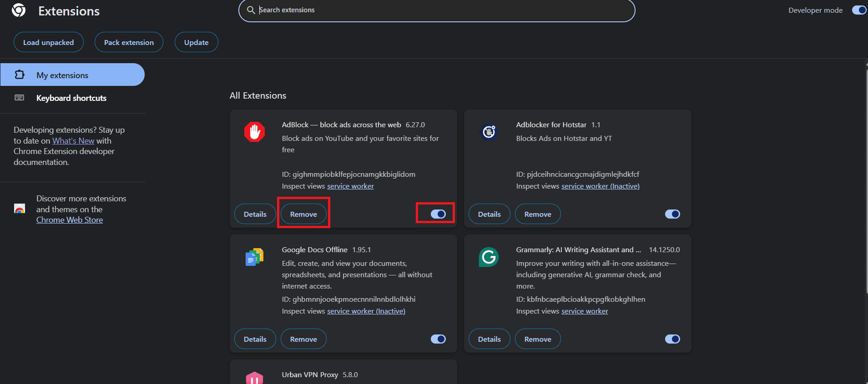Click the Update button
The image size is (868, 384).
(x=197, y=42)
